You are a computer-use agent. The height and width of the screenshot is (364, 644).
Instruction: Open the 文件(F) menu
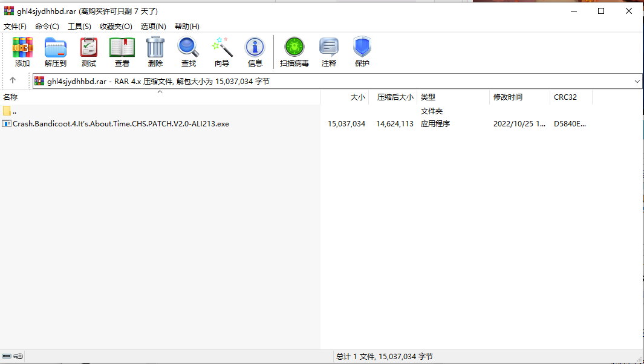pyautogui.click(x=15, y=26)
